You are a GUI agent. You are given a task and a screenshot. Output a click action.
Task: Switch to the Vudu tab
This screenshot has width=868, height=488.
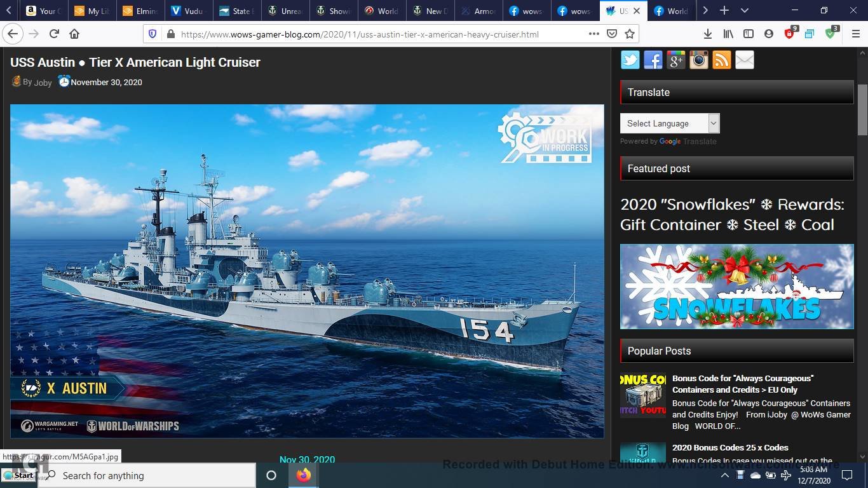187,11
